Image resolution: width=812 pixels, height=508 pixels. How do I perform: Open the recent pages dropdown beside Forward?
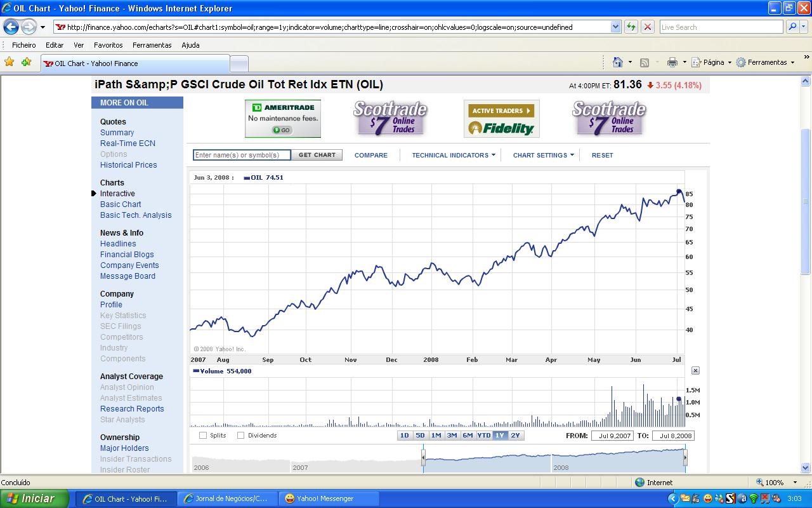point(43,27)
